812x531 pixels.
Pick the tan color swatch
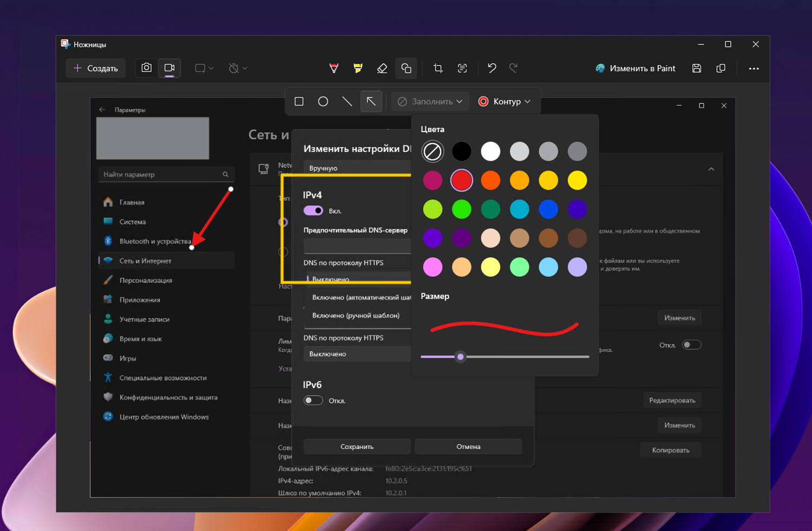[520, 238]
